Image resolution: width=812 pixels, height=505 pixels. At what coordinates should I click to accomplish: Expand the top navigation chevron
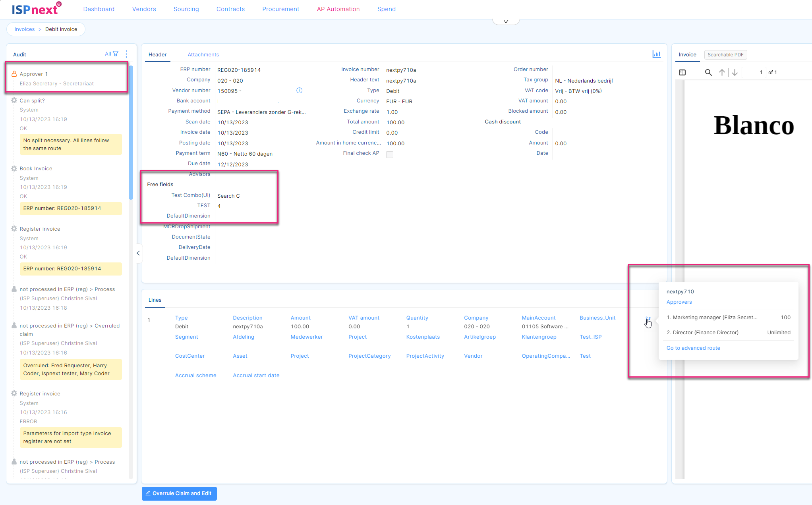(x=506, y=21)
